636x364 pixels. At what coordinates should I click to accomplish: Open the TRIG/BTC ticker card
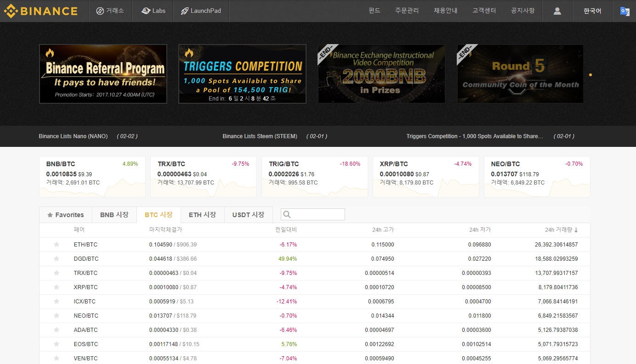[x=315, y=177]
